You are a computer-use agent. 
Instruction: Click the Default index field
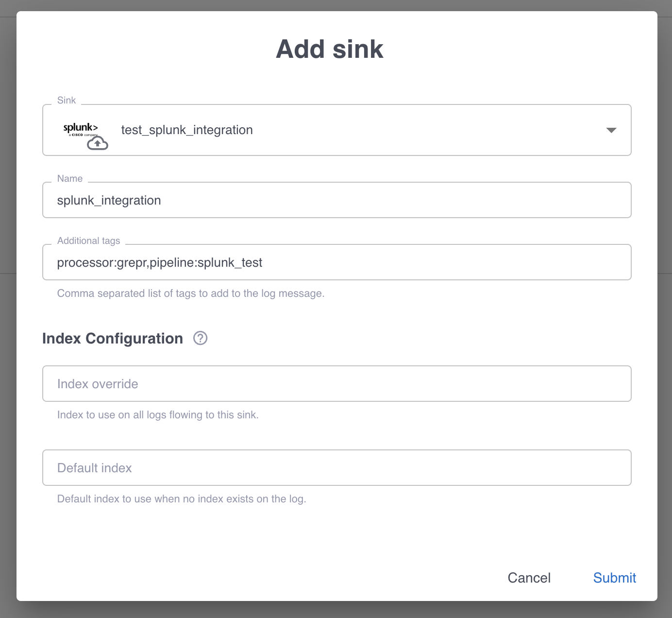(x=337, y=467)
